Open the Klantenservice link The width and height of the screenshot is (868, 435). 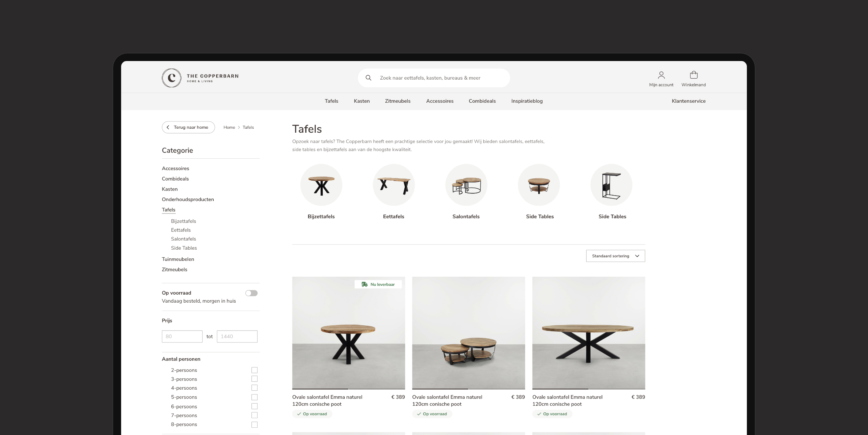pyautogui.click(x=688, y=101)
